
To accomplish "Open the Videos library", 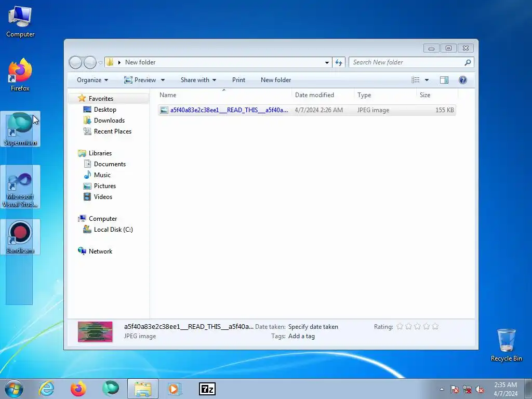I will point(103,197).
